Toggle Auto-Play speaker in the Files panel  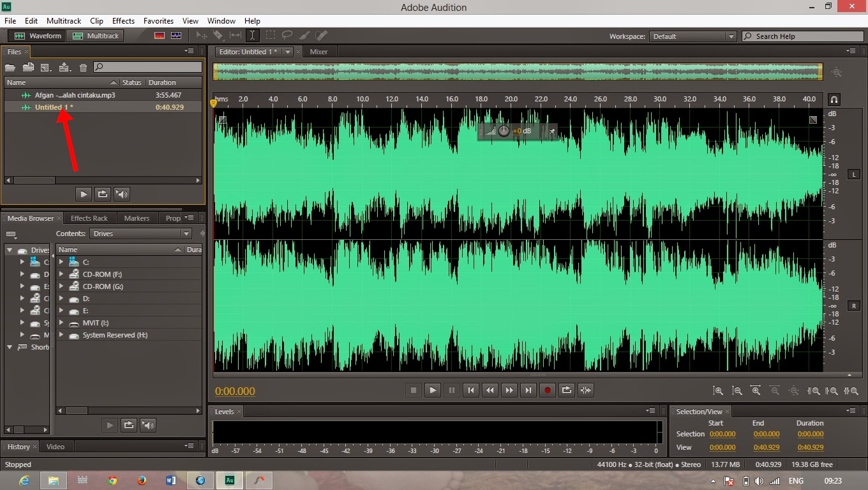point(122,194)
